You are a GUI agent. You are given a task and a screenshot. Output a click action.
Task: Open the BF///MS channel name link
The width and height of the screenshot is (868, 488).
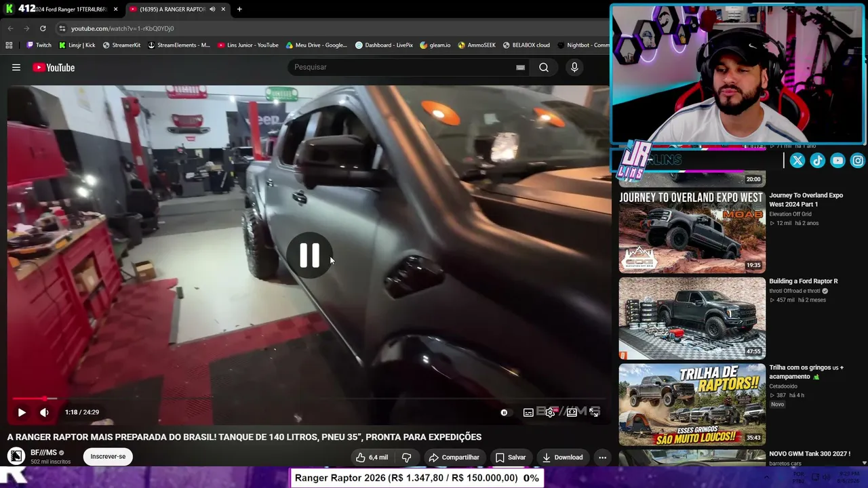43,453
